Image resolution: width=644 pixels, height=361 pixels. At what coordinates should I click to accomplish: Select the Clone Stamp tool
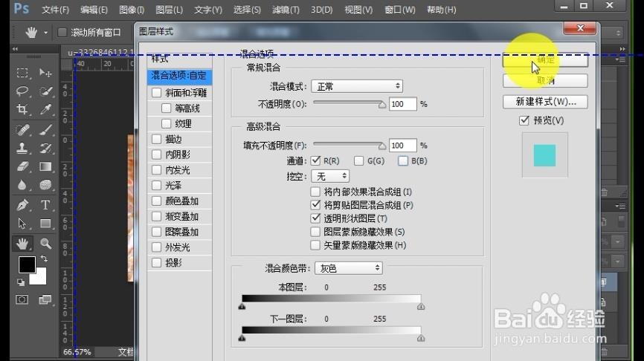[22, 148]
